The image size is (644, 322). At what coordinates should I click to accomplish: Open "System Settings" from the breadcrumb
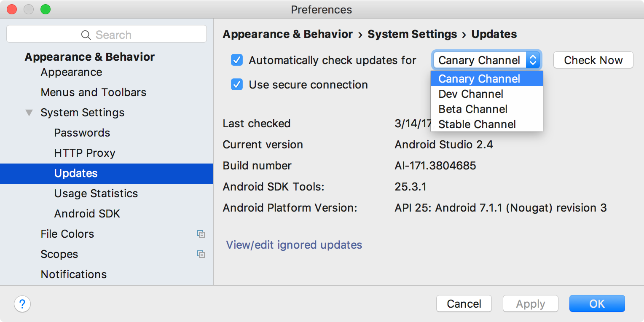(x=412, y=34)
